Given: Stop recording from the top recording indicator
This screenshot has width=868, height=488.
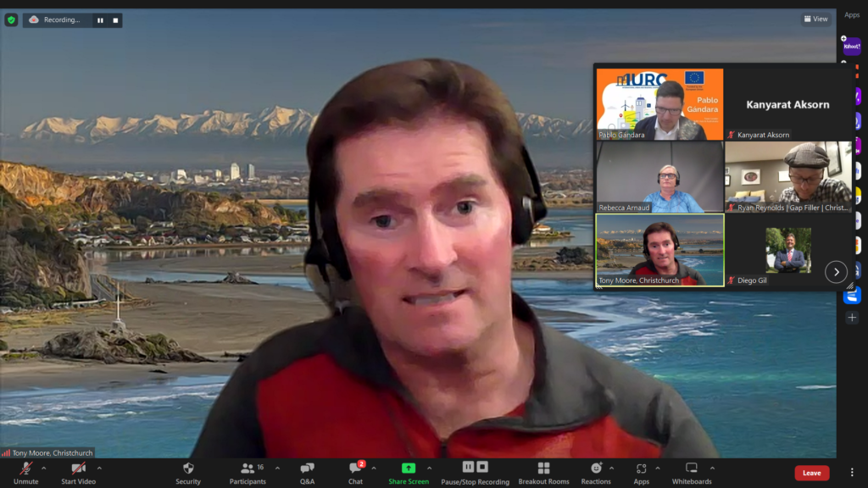Looking at the screenshot, I should (115, 19).
